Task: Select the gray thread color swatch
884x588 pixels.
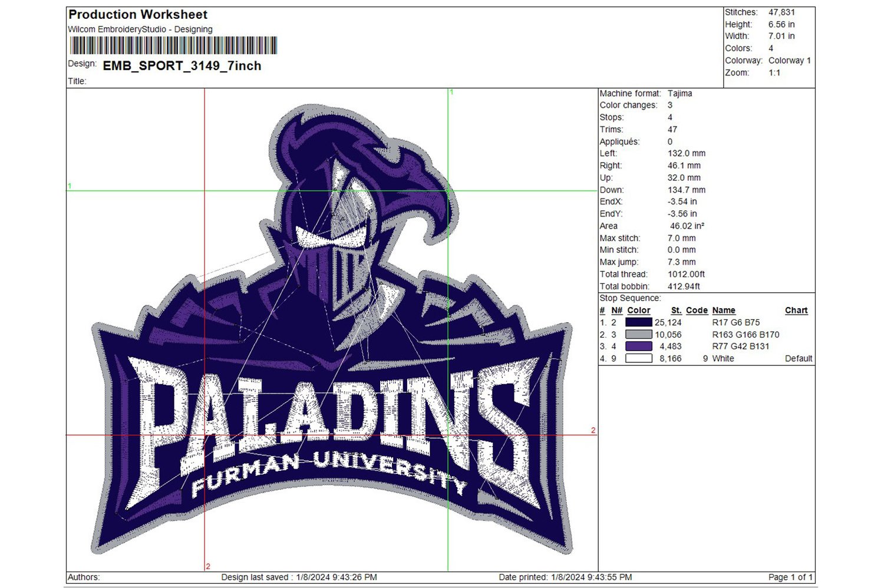Action: (x=639, y=335)
